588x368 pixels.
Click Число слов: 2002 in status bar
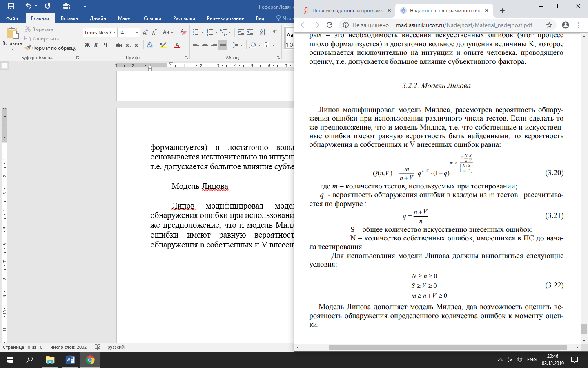pyautogui.click(x=69, y=347)
